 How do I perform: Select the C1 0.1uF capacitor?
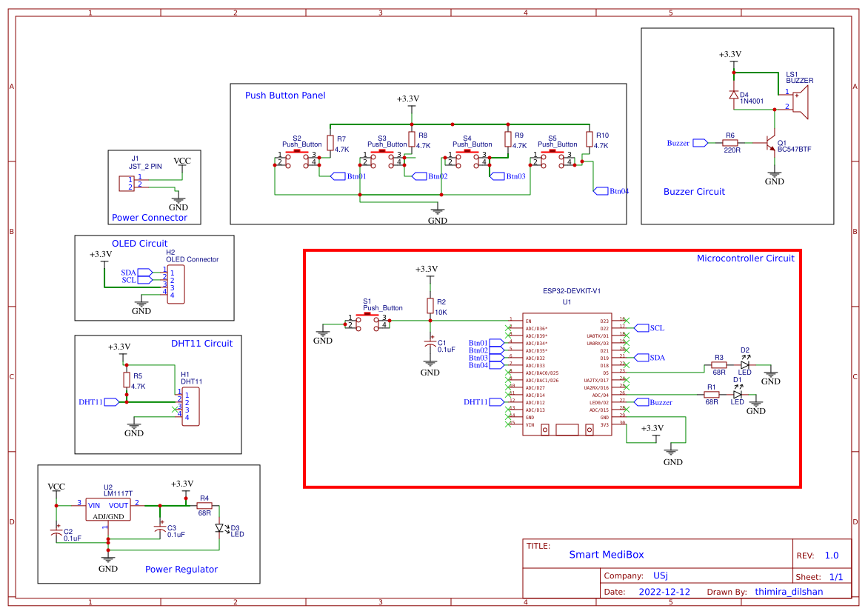[430, 345]
